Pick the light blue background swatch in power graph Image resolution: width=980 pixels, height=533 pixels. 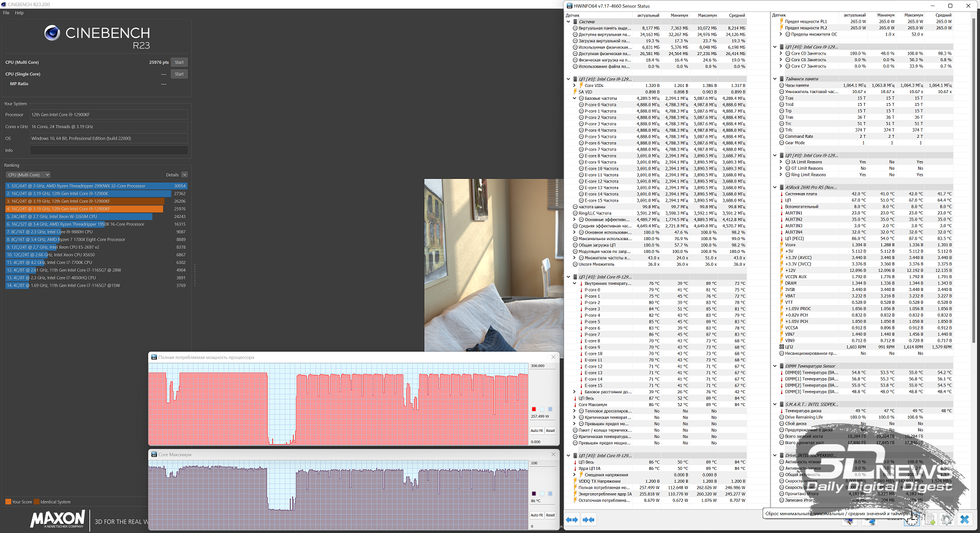pyautogui.click(x=541, y=409)
